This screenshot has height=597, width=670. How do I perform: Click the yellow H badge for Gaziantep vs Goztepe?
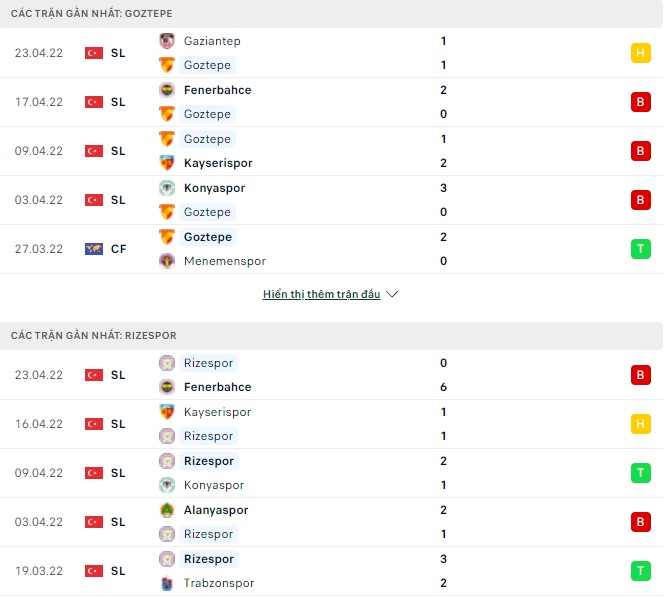(x=640, y=53)
